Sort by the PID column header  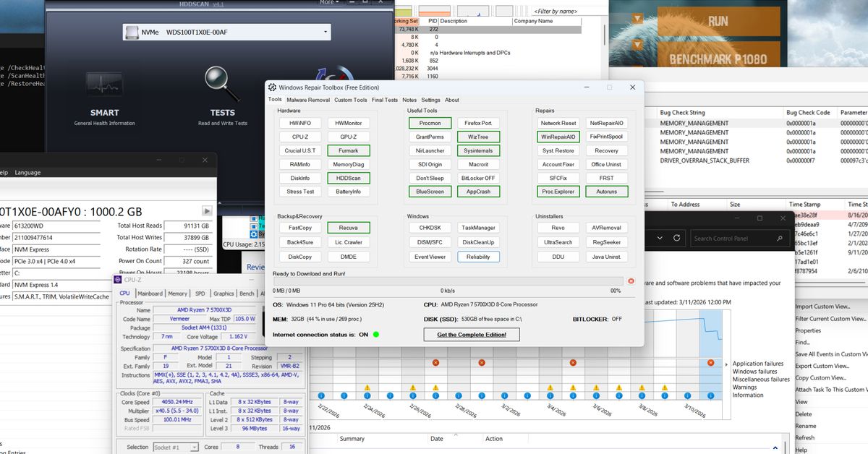(432, 21)
